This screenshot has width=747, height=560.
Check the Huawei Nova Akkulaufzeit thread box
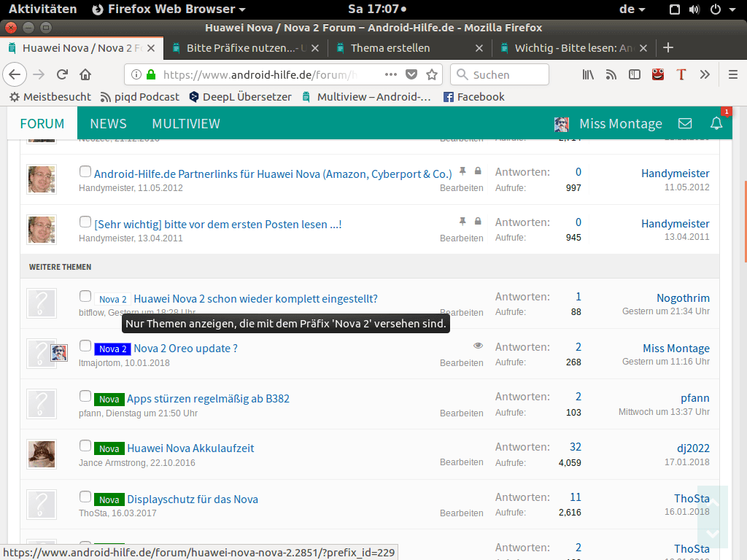point(85,446)
